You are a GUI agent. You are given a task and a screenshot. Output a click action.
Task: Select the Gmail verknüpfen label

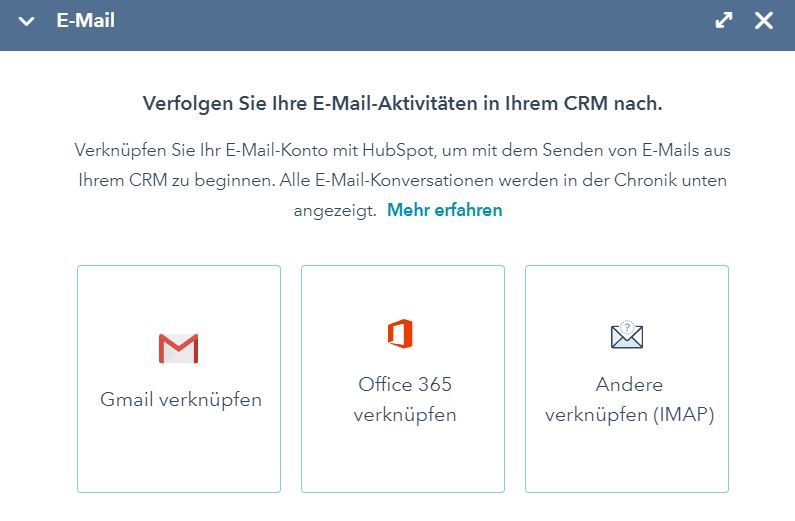pos(181,400)
